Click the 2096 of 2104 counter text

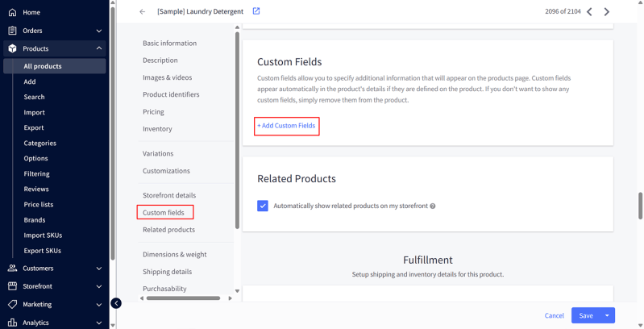click(563, 11)
